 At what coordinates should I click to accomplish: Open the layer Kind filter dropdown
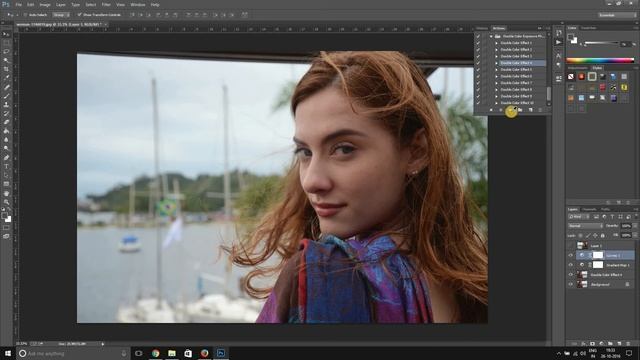578,216
